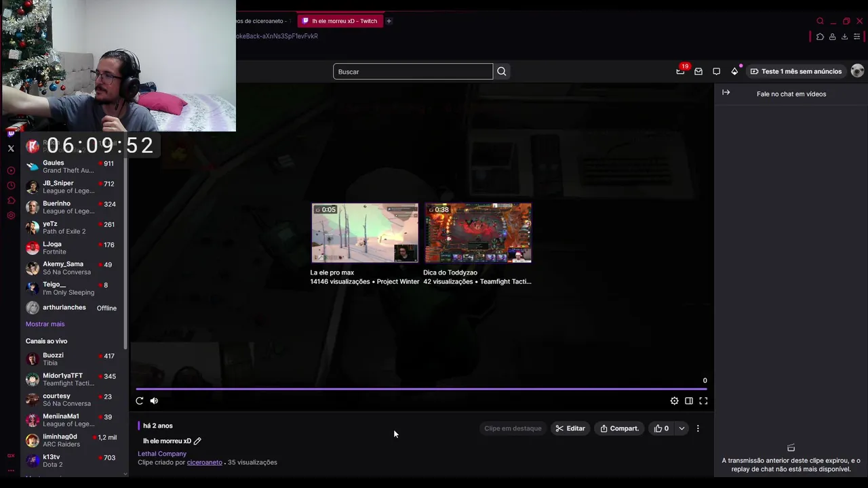
Task: Click the purple clip progress bar
Action: 421,389
